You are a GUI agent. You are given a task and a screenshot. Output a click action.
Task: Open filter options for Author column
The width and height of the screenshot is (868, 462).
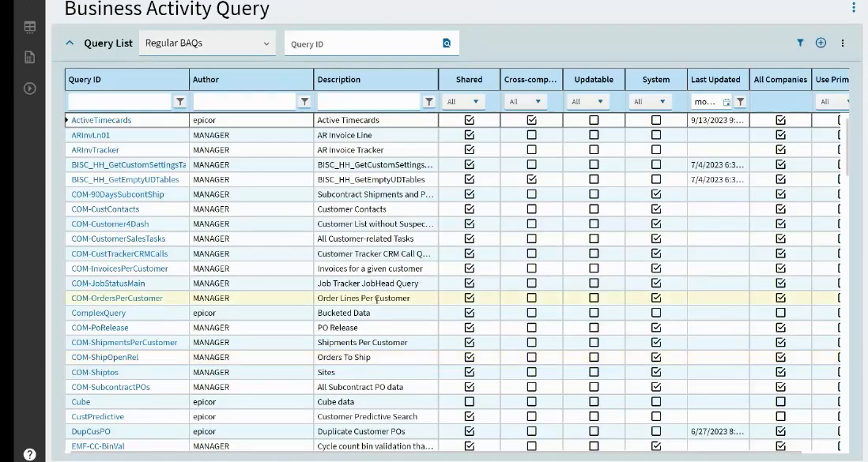pos(304,101)
